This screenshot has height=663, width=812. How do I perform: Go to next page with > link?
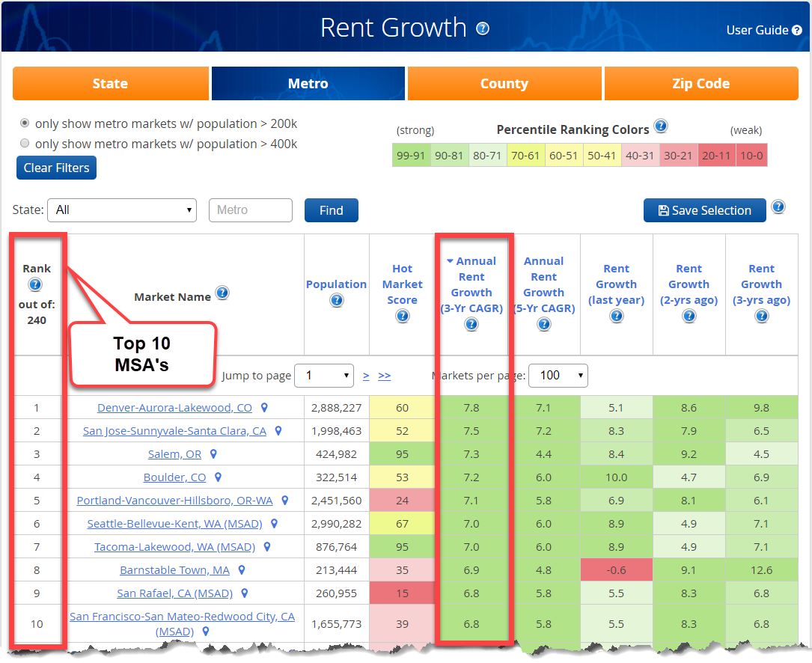[366, 376]
